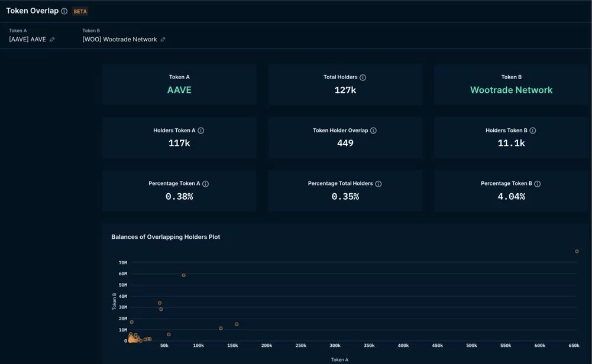The image size is (592, 364).
Task: Select the [AAVE] AAVE Token A field
Action: pyautogui.click(x=27, y=40)
